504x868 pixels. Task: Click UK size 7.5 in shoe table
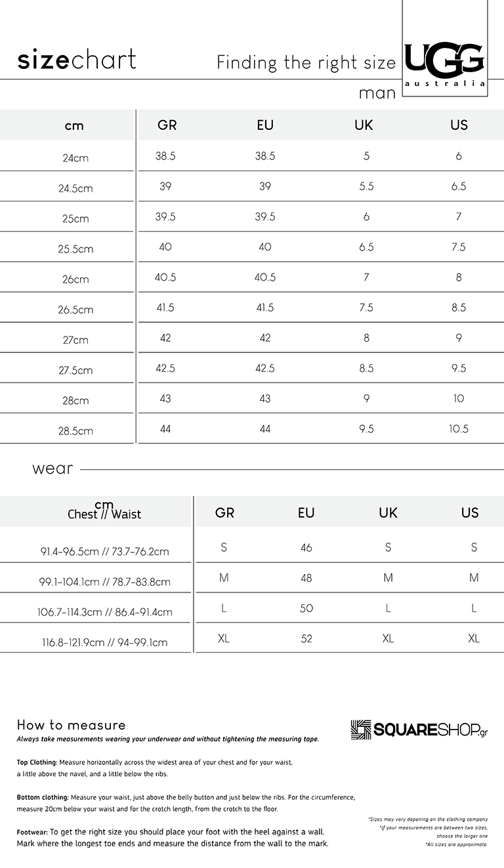(x=366, y=307)
